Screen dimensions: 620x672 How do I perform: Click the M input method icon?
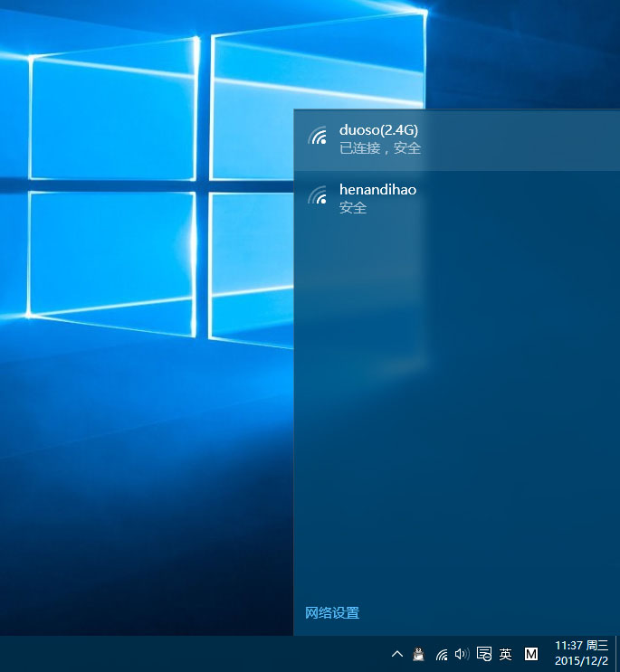click(531, 654)
